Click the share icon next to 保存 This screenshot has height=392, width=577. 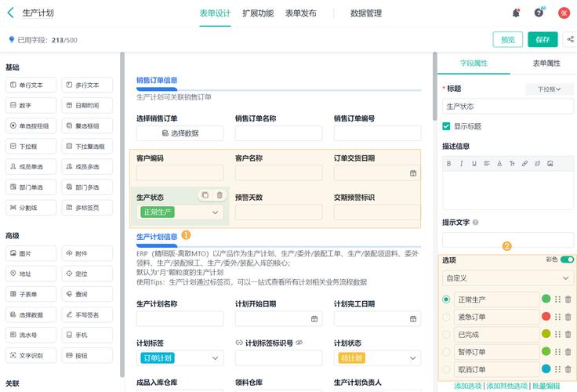point(571,39)
